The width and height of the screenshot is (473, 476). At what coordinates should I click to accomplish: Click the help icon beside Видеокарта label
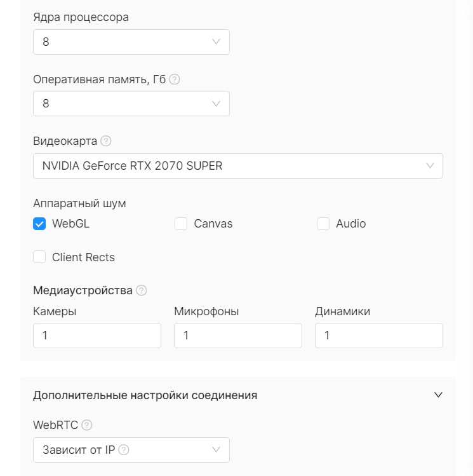pyautogui.click(x=106, y=141)
